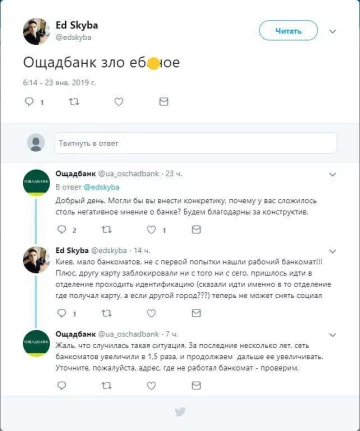Image resolution: width=360 pixels, height=431 pixels.
Task: Click the Читать follow button
Action: (288, 31)
